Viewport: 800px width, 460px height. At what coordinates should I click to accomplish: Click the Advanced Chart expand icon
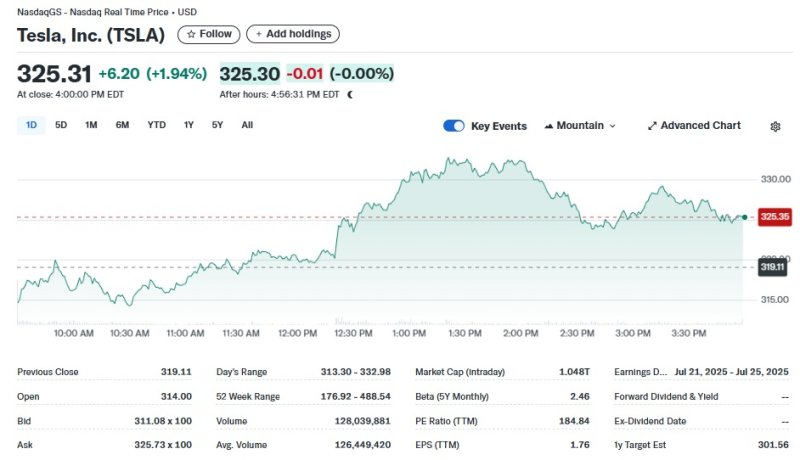pyautogui.click(x=652, y=126)
